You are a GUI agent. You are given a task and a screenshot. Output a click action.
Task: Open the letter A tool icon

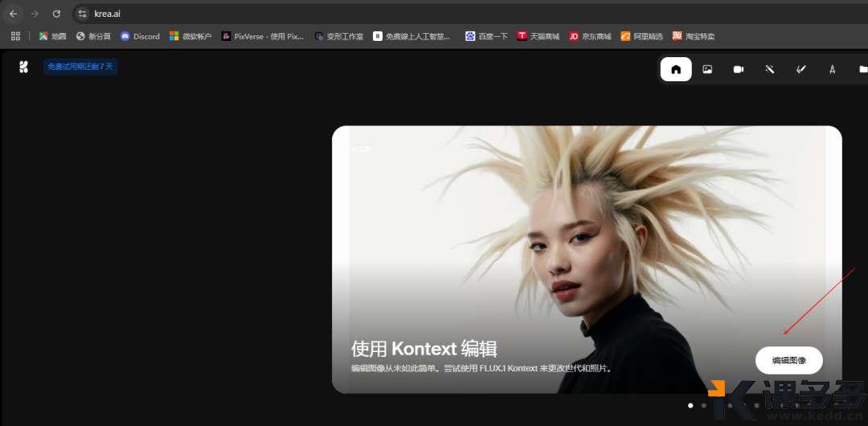click(x=832, y=69)
